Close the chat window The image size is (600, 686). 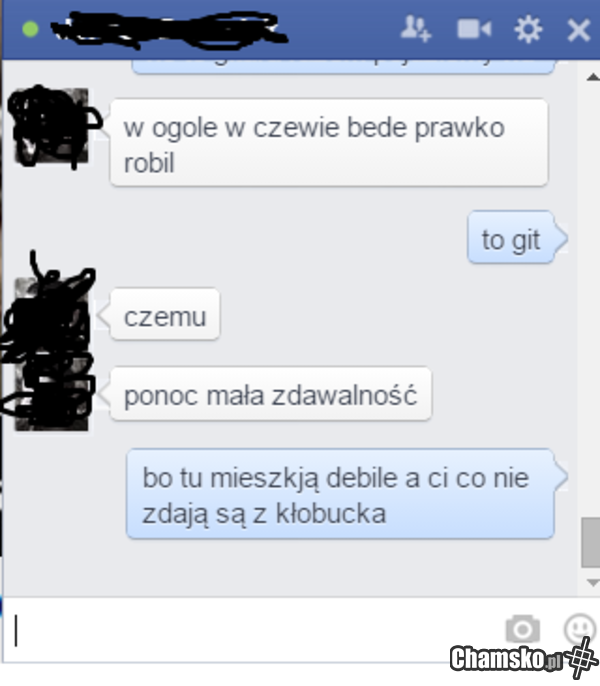coord(578,30)
